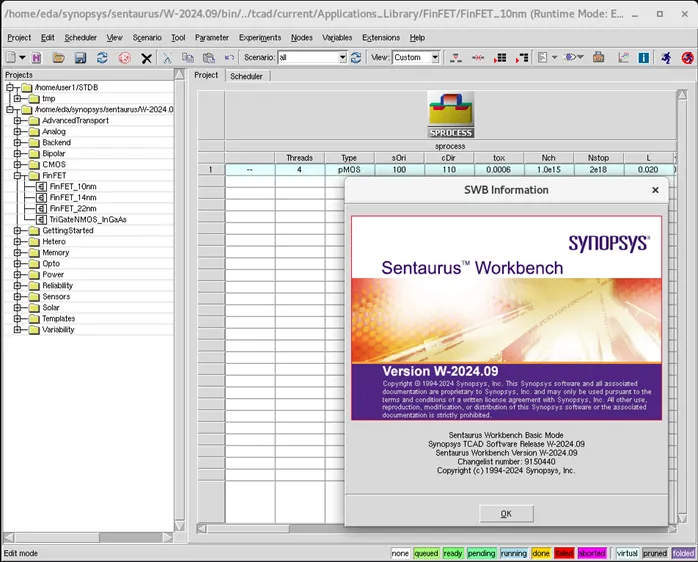
Task: Click the blue arrow node icon
Action: pos(571,57)
